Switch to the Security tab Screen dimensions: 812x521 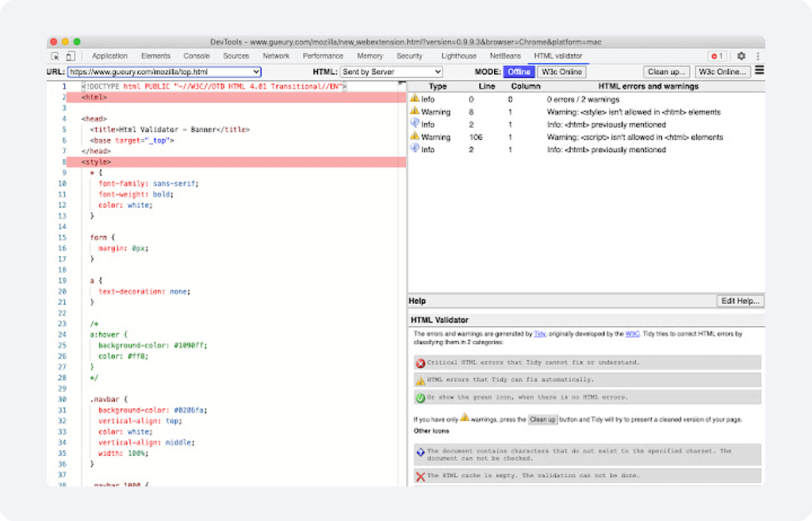coord(410,56)
